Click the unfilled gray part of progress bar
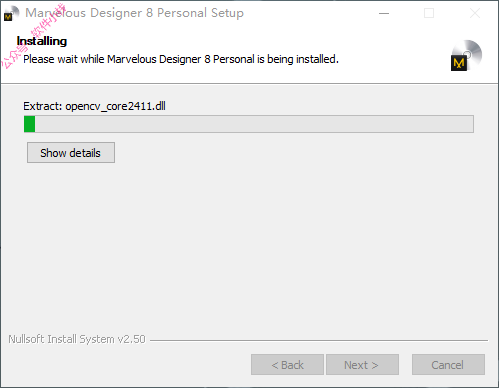Image resolution: width=499 pixels, height=388 pixels. (x=254, y=124)
